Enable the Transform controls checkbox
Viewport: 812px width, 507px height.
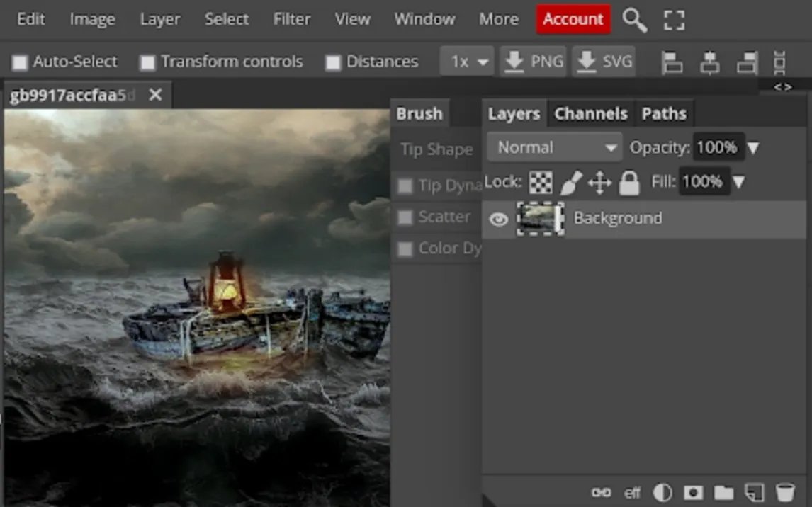(147, 62)
